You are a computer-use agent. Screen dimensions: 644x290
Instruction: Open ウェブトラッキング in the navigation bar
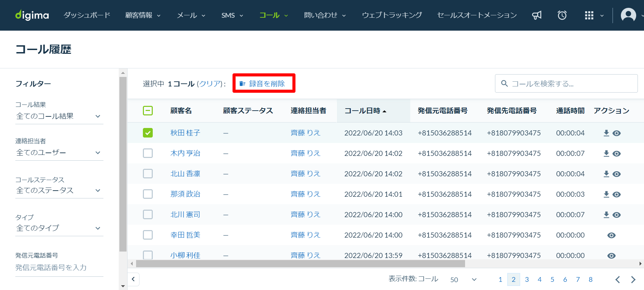coord(392,15)
